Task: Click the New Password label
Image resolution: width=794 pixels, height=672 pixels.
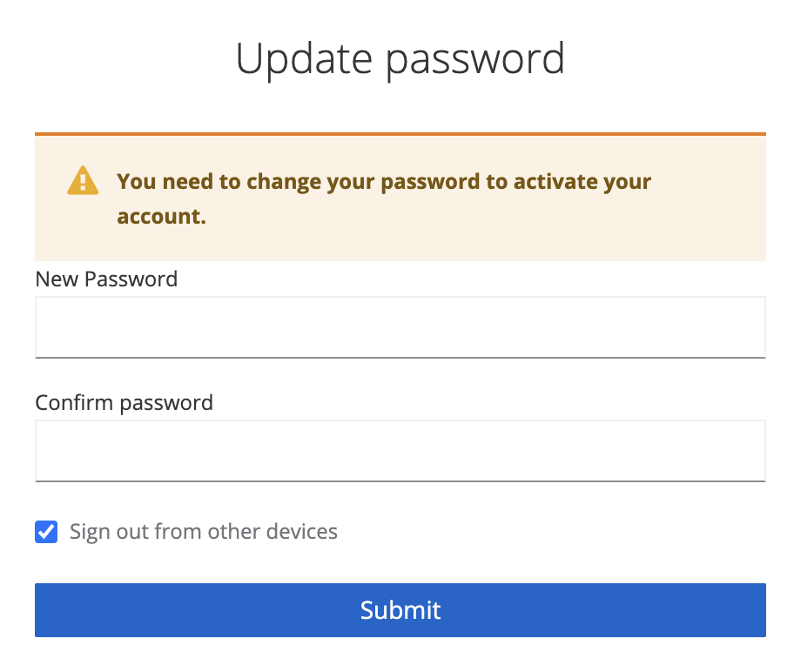Action: coord(105,279)
